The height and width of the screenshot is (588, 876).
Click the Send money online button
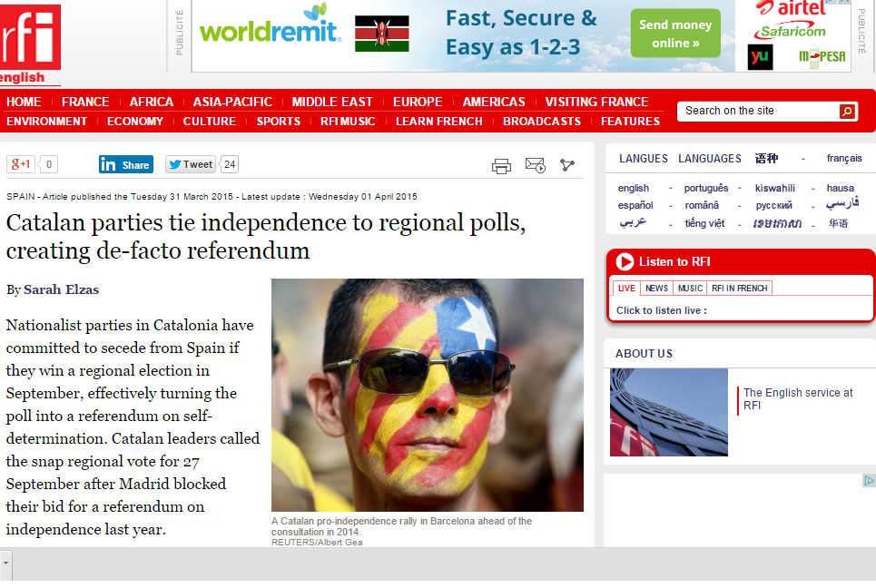tap(675, 34)
